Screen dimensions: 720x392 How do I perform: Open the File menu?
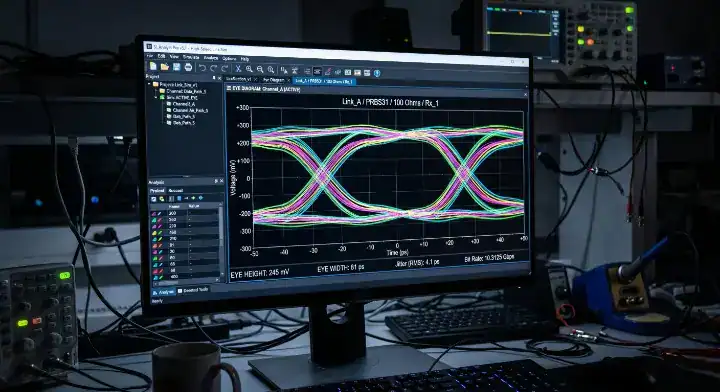pyautogui.click(x=150, y=56)
